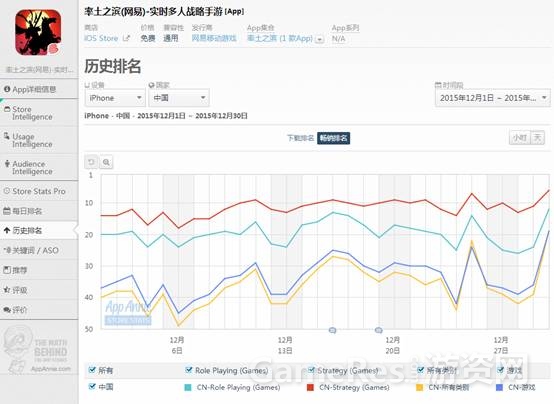The height and width of the screenshot is (404, 554).
Task: Click the 12月 20日 axis label
Action: [393, 345]
